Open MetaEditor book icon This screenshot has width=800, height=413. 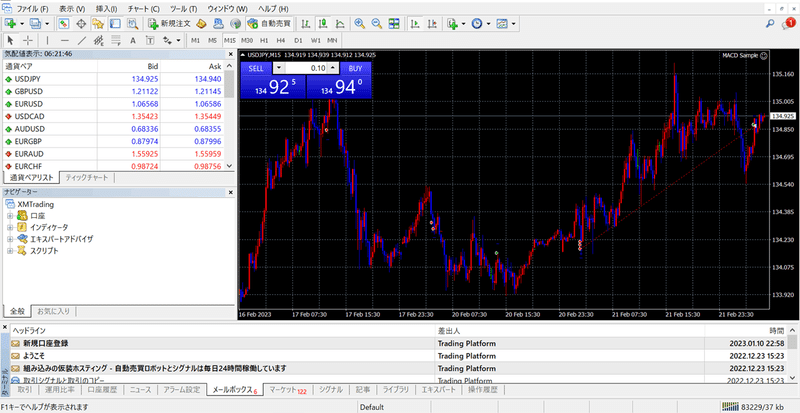[201, 23]
